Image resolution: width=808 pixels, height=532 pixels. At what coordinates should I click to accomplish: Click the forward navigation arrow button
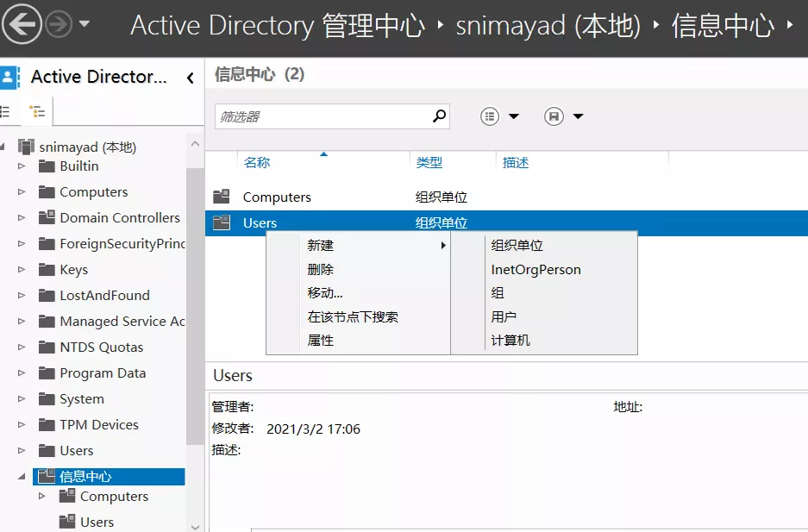59,25
